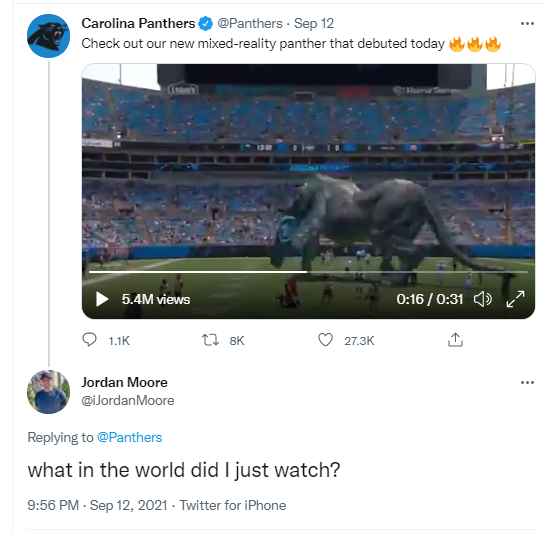Retweet the Panthers tweet
Viewport: 545px width, 533px height.
(x=211, y=340)
